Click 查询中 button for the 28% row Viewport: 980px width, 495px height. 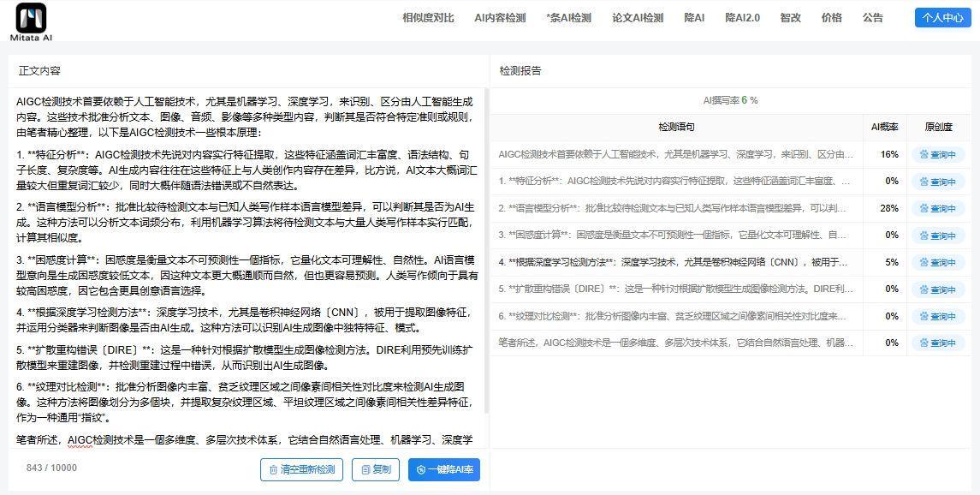(937, 209)
